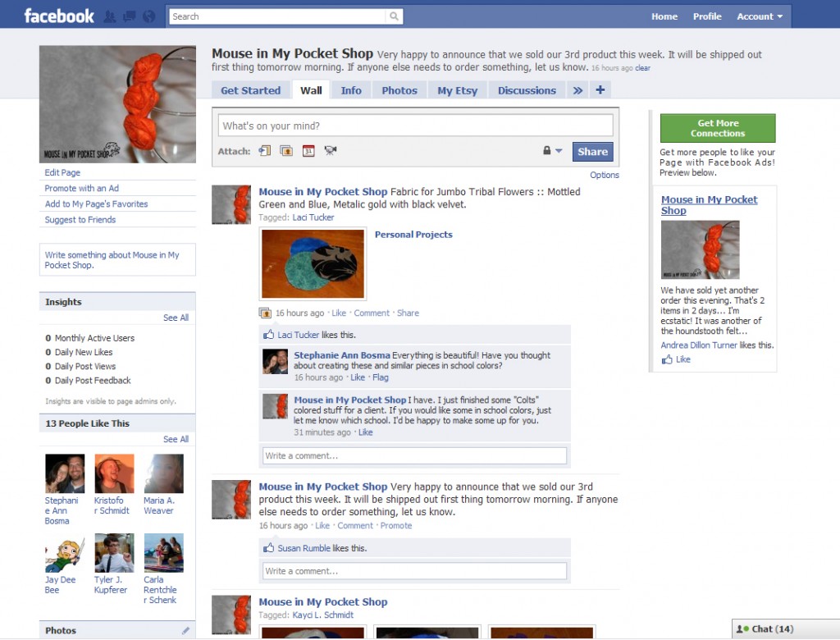Image resolution: width=840 pixels, height=640 pixels.
Task: Click the Mouse in My Pocket Shop ad title
Action: pyautogui.click(x=710, y=205)
